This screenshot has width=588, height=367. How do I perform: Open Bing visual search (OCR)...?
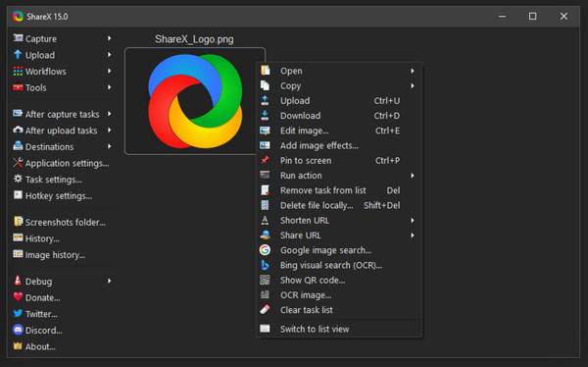point(339,265)
